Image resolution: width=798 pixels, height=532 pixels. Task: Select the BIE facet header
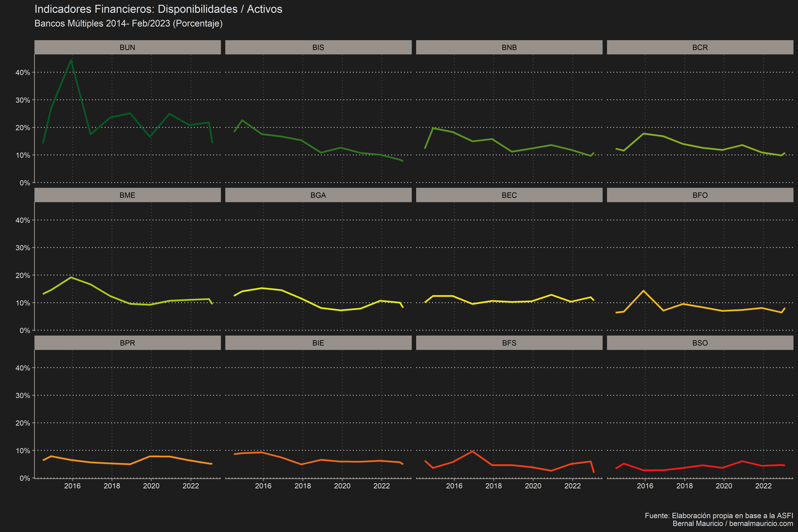318,343
